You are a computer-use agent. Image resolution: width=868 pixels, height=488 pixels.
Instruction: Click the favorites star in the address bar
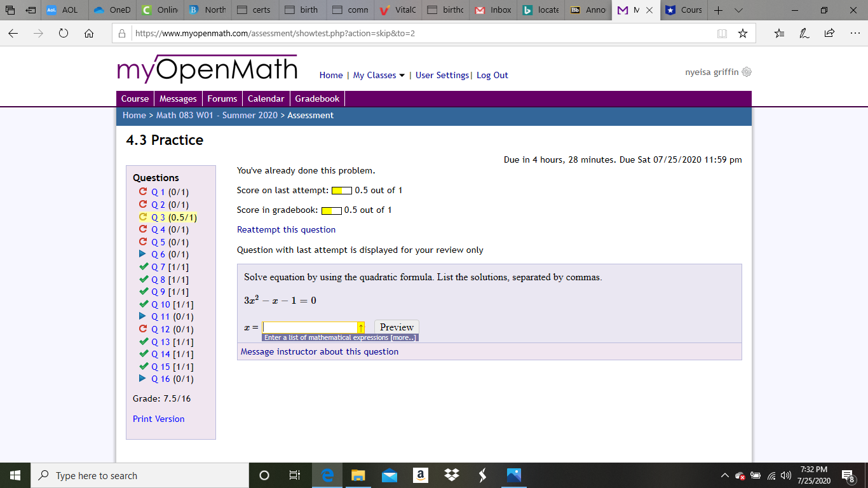point(743,34)
